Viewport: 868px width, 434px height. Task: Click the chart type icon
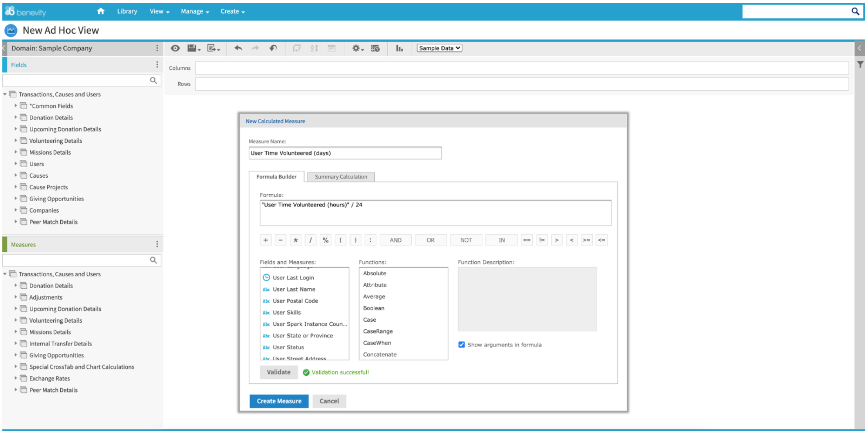click(399, 48)
